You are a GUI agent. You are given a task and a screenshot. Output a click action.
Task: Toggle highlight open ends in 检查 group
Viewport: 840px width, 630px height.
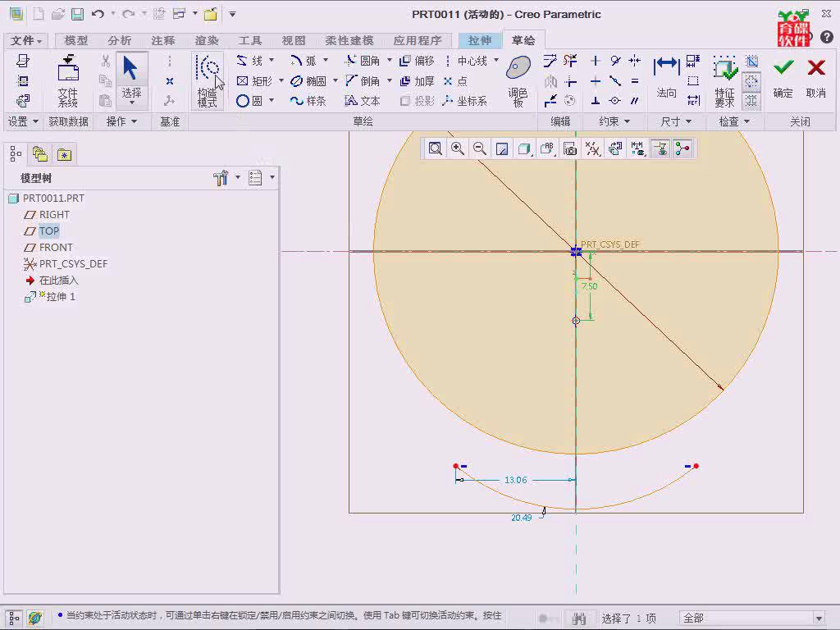click(x=751, y=81)
